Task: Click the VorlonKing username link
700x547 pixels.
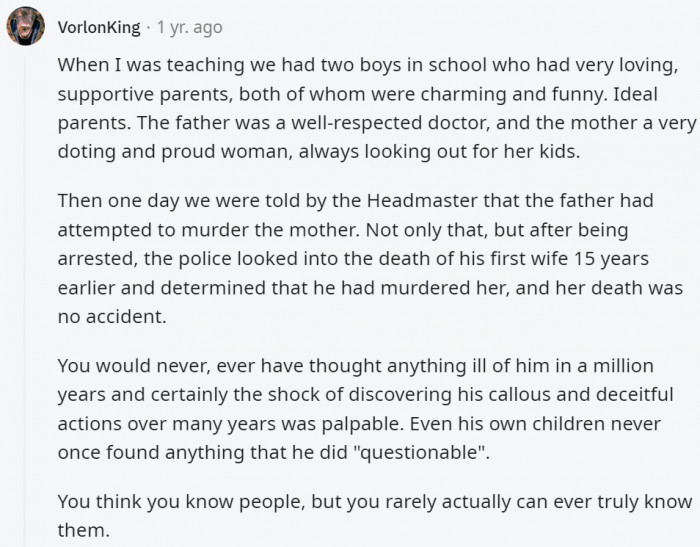Action: tap(99, 27)
